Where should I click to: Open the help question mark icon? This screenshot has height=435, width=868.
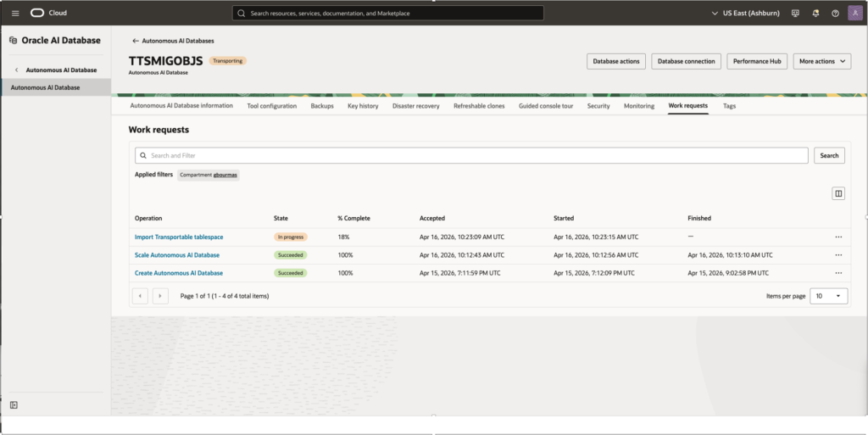click(835, 14)
